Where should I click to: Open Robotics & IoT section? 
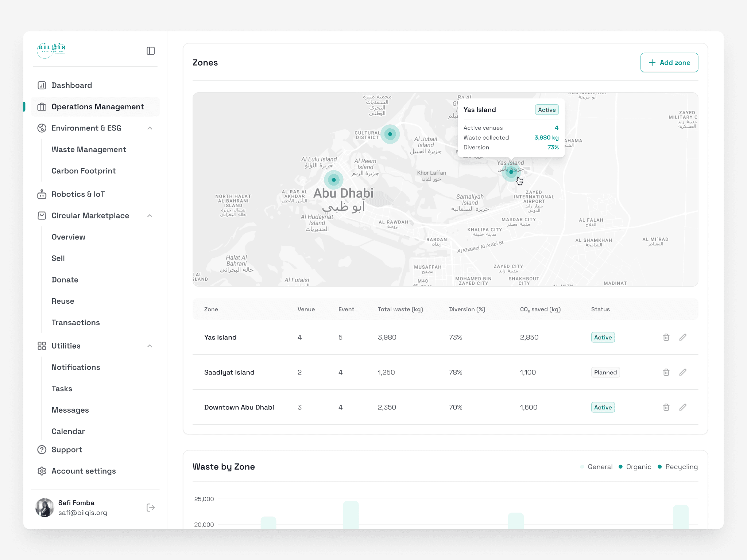(78, 194)
